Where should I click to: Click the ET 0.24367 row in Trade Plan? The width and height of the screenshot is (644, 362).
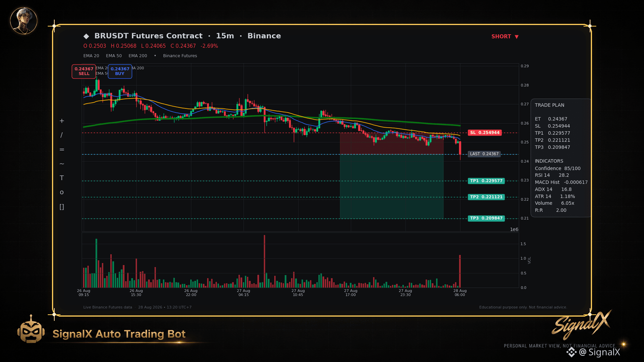click(551, 119)
